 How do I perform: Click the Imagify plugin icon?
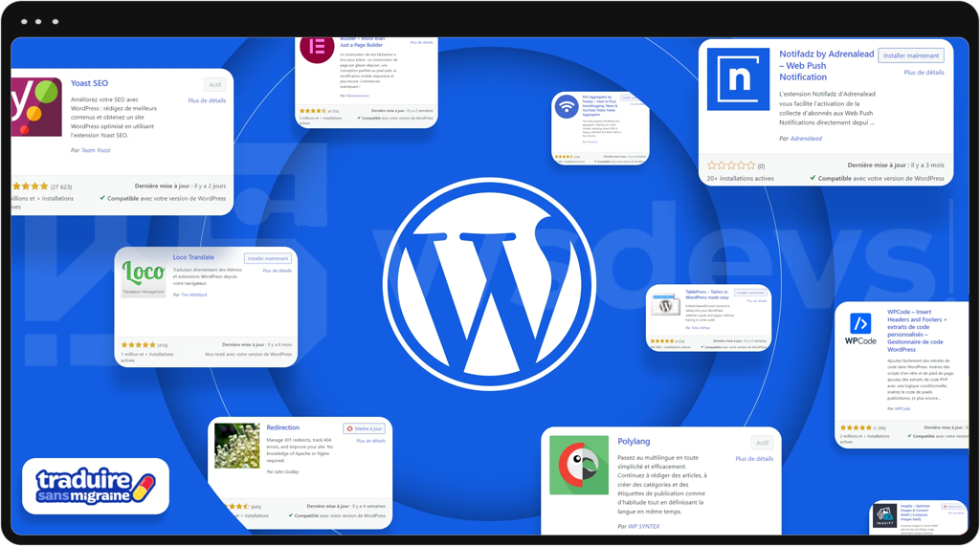(x=885, y=516)
